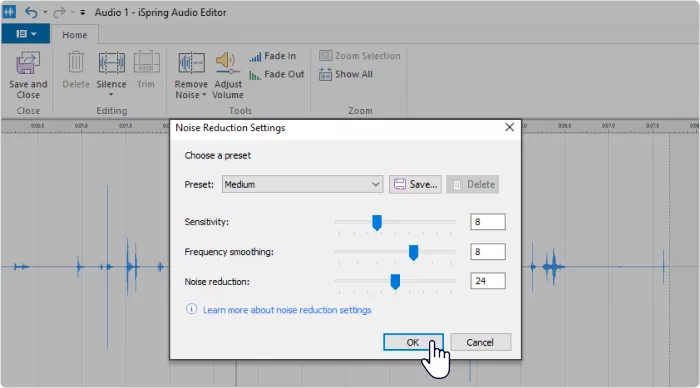
Task: Click the iSpring Audio Editor app icon
Action: [9, 12]
